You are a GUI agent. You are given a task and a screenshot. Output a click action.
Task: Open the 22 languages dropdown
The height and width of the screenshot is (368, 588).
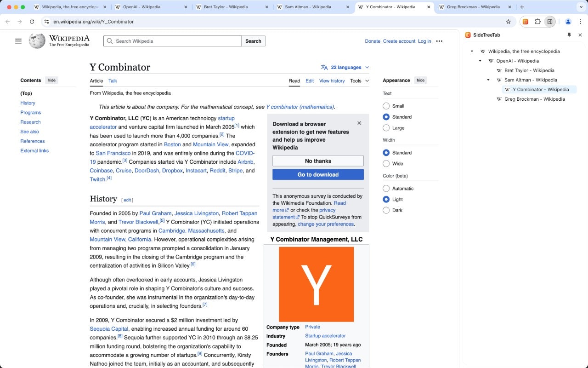click(x=345, y=67)
